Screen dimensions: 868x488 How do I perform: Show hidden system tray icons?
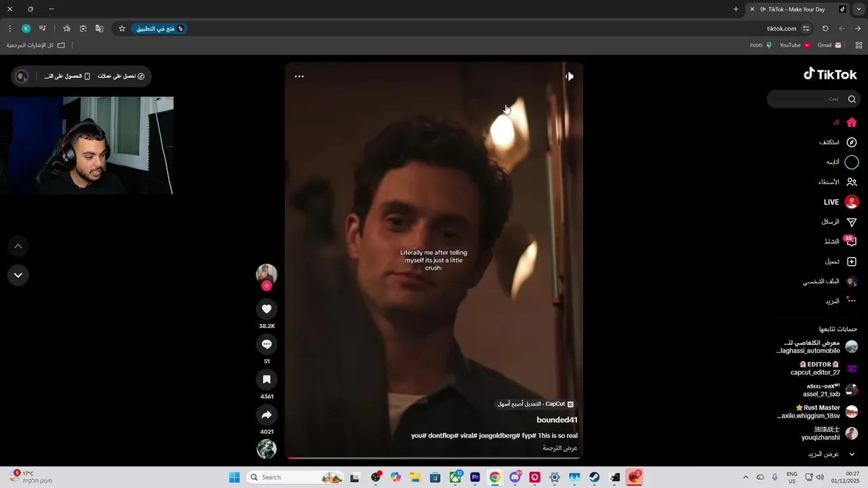pos(746,477)
